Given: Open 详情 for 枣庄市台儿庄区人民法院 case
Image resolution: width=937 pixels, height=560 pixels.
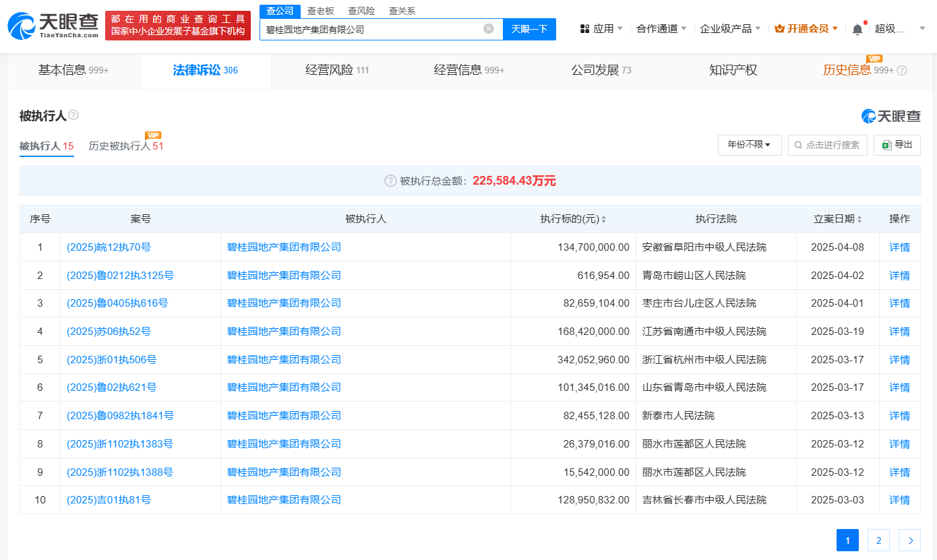Looking at the screenshot, I should [x=899, y=303].
